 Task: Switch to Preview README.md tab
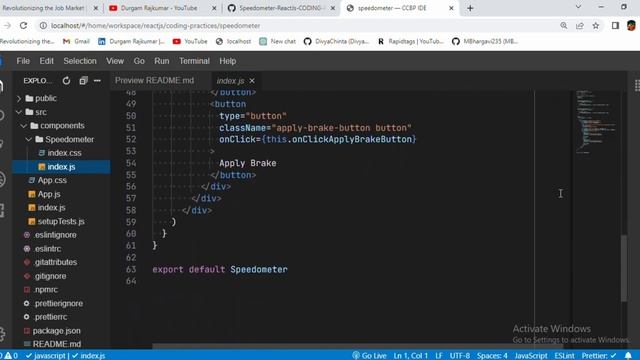(x=154, y=80)
